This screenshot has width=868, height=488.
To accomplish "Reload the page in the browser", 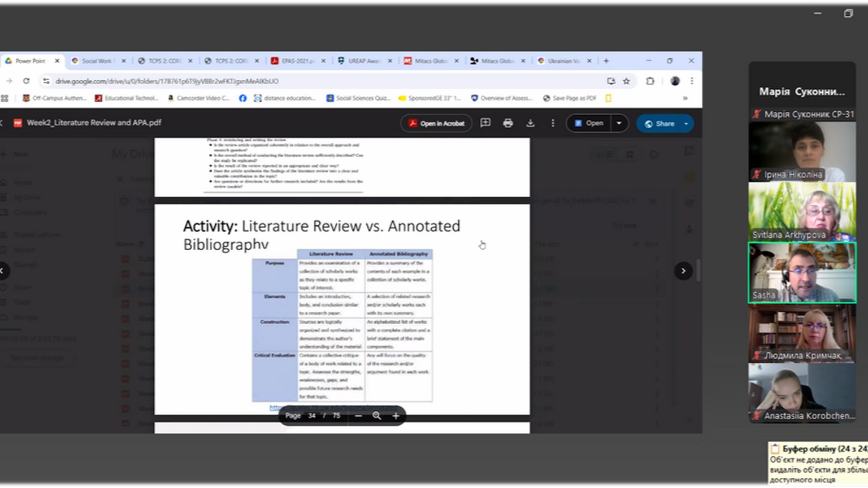I will coord(26,81).
